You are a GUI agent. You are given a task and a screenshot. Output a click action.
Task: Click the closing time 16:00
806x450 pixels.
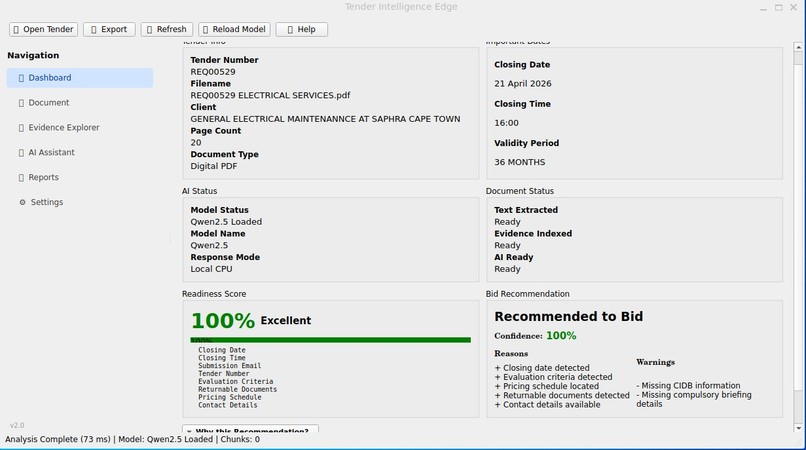[x=506, y=123]
